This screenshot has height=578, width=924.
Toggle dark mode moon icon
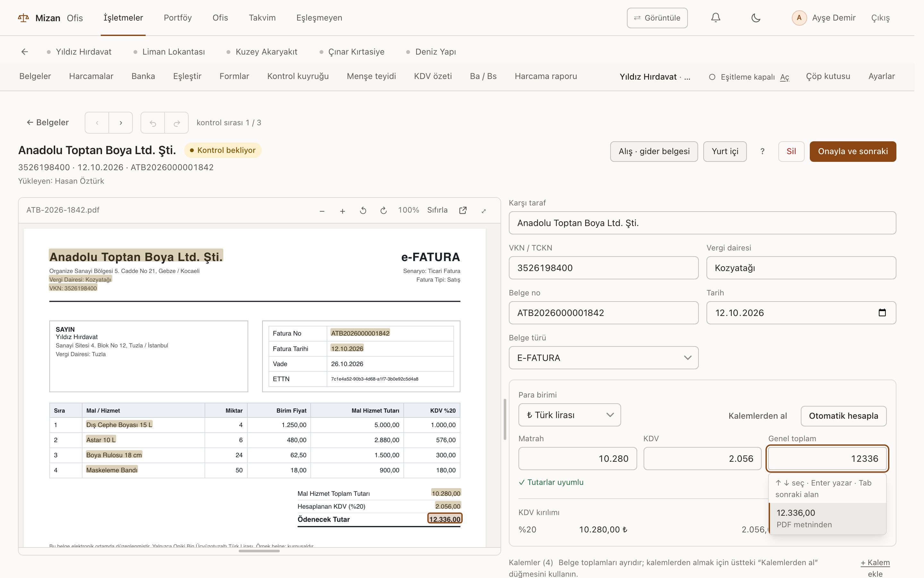(x=756, y=18)
